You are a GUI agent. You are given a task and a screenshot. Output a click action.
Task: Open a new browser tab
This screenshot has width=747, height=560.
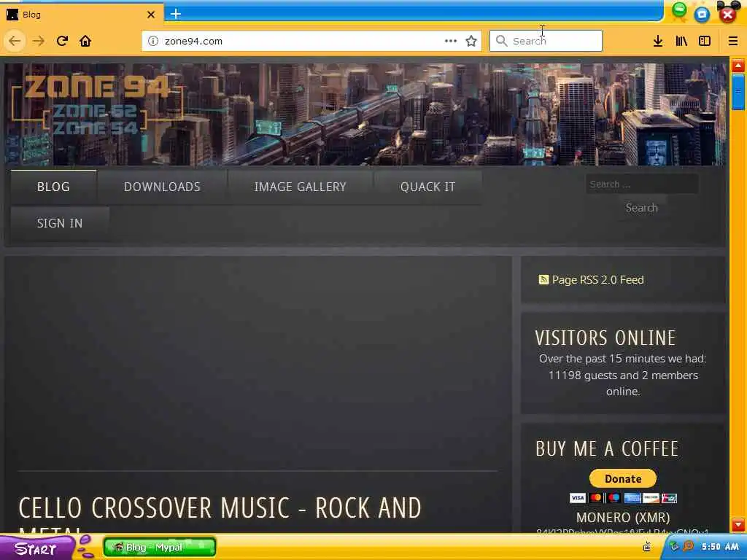[x=176, y=14]
